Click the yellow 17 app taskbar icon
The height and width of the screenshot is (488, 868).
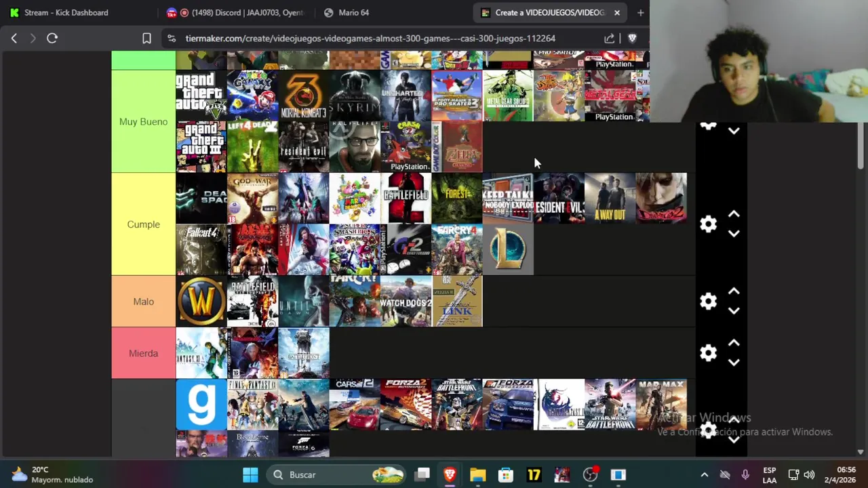pos(534,475)
